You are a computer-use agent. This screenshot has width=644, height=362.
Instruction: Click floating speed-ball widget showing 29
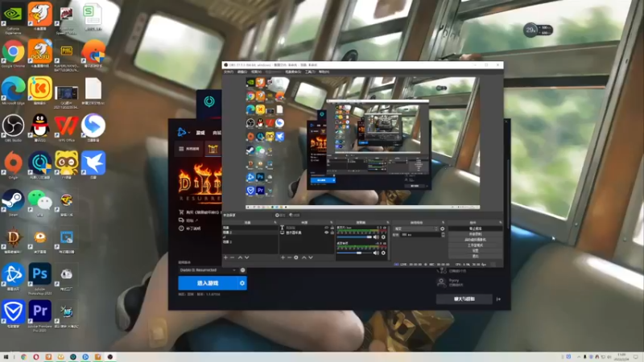(538, 30)
